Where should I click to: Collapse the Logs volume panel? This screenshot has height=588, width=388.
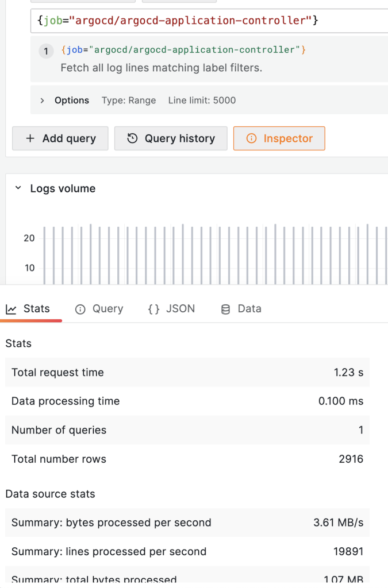pyautogui.click(x=18, y=188)
